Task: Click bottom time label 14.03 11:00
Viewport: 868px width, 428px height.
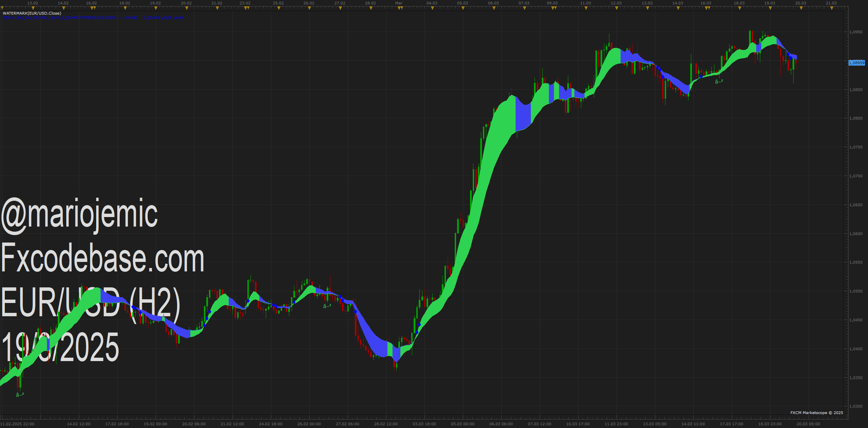Action: click(693, 424)
